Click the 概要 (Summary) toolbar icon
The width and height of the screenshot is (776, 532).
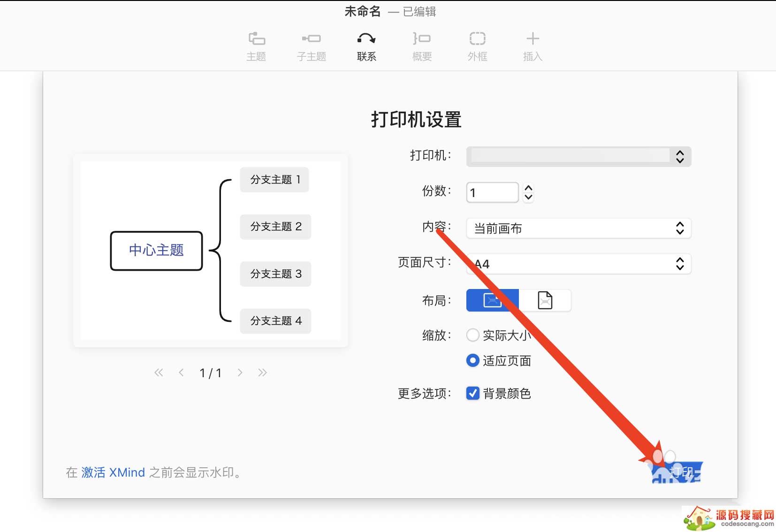point(422,39)
